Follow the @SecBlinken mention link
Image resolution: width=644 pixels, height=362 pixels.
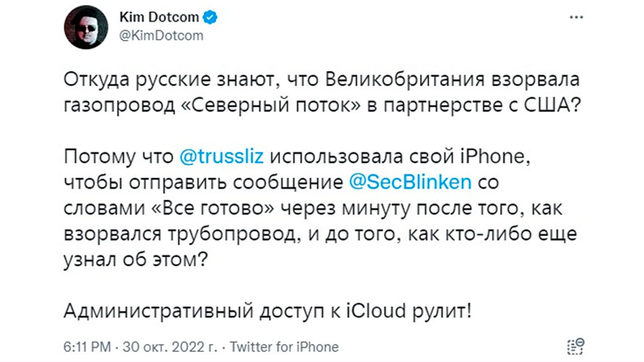pyautogui.click(x=410, y=183)
